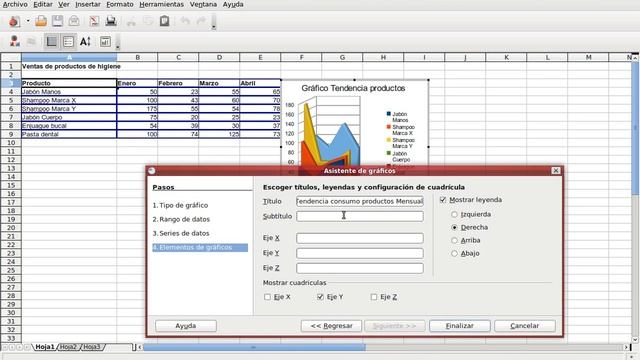Go to step 2. Rango de datos
The width and height of the screenshot is (640, 360).
click(x=181, y=219)
